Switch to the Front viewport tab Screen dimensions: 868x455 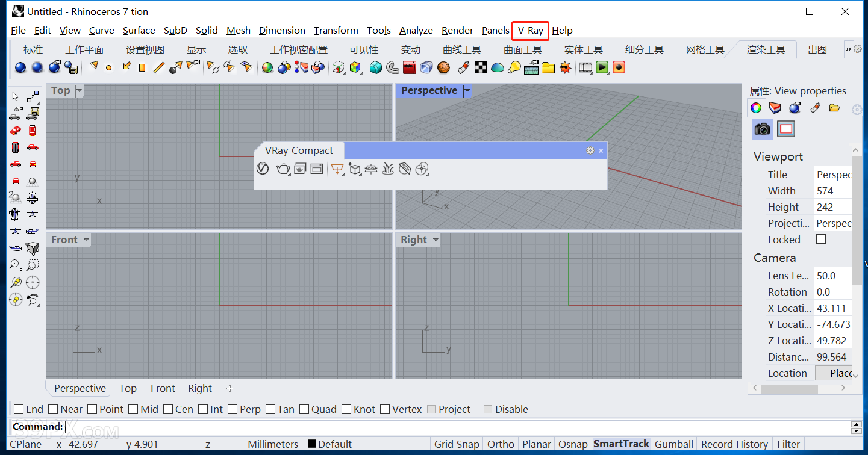coord(163,388)
